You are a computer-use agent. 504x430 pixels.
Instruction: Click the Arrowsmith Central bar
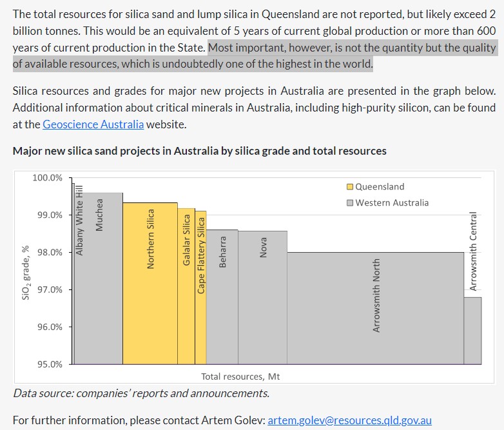[472, 331]
